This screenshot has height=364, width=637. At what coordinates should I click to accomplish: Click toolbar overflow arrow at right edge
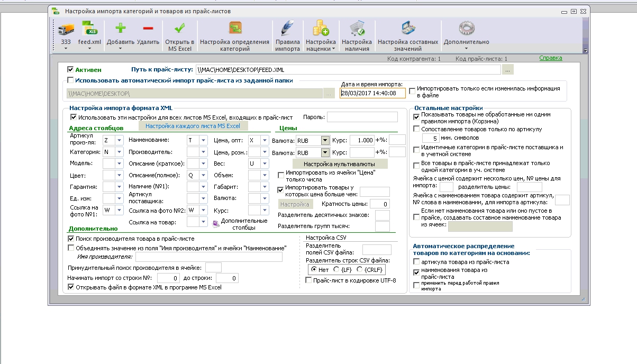(x=585, y=51)
